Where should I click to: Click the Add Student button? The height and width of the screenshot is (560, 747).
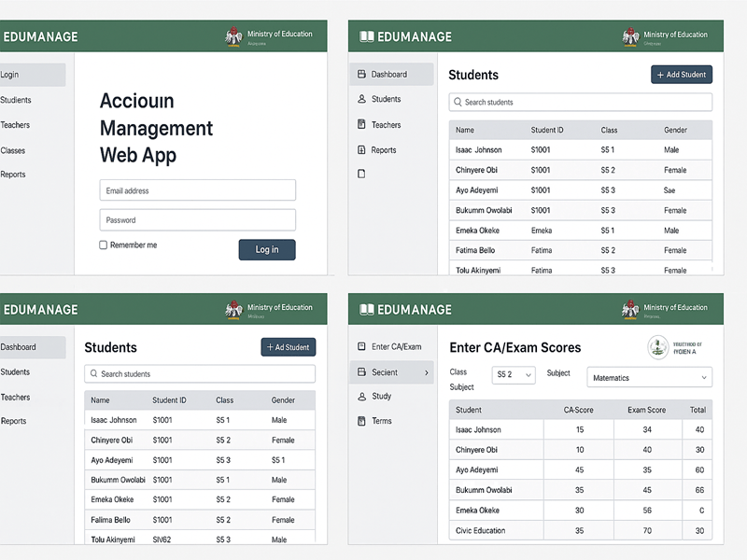681,75
